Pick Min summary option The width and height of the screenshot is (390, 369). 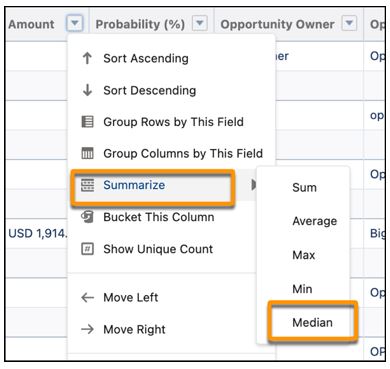(x=302, y=289)
